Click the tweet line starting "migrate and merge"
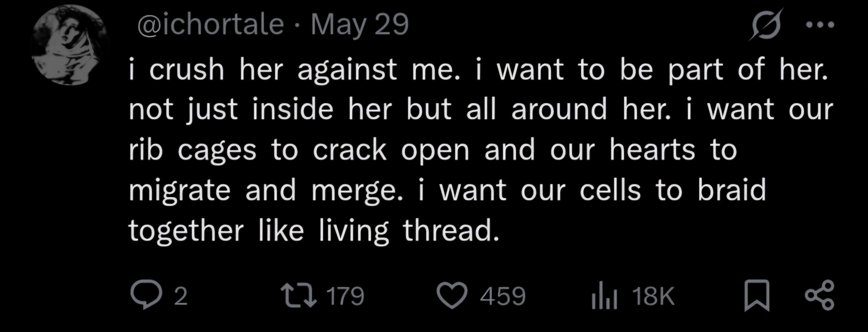The width and height of the screenshot is (868, 332). tap(447, 190)
